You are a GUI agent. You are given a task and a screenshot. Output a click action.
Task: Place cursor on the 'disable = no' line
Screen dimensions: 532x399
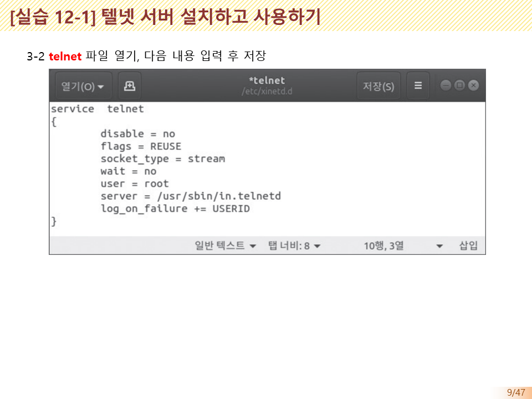137,134
